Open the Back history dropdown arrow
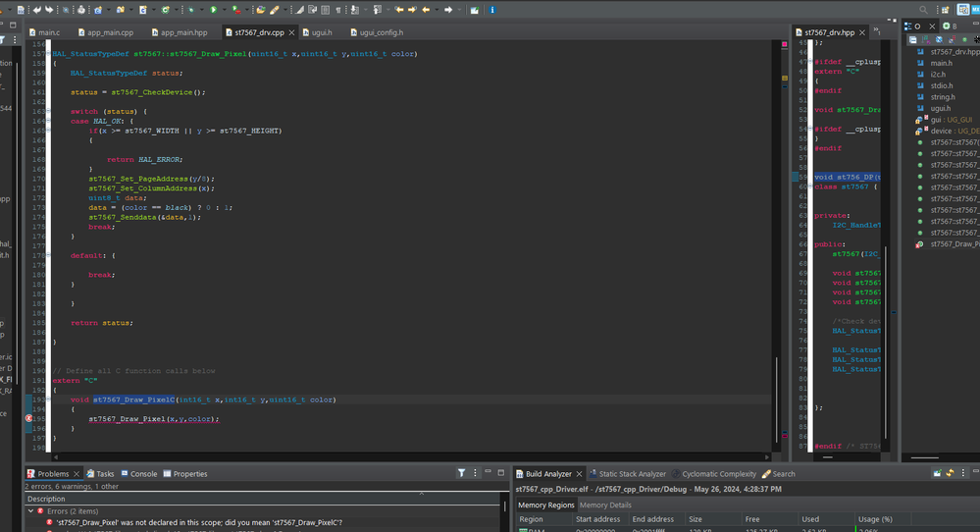Screen dimensions: 980x532 pyautogui.click(x=437, y=10)
